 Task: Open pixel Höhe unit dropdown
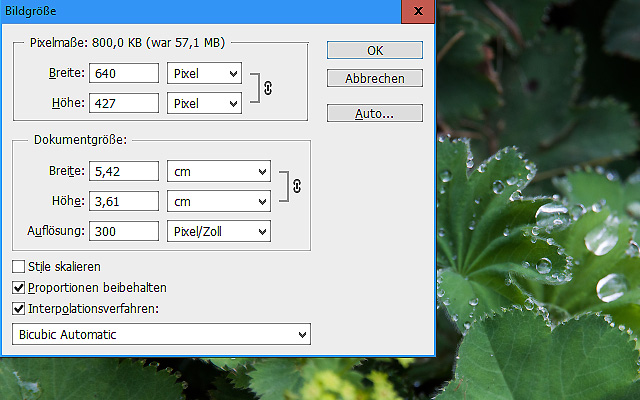click(204, 103)
